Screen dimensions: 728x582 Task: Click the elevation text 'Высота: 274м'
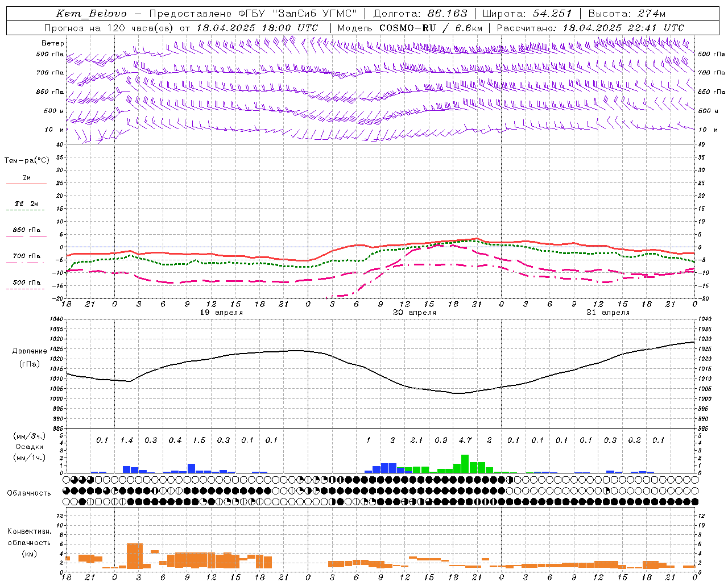pyautogui.click(x=627, y=14)
